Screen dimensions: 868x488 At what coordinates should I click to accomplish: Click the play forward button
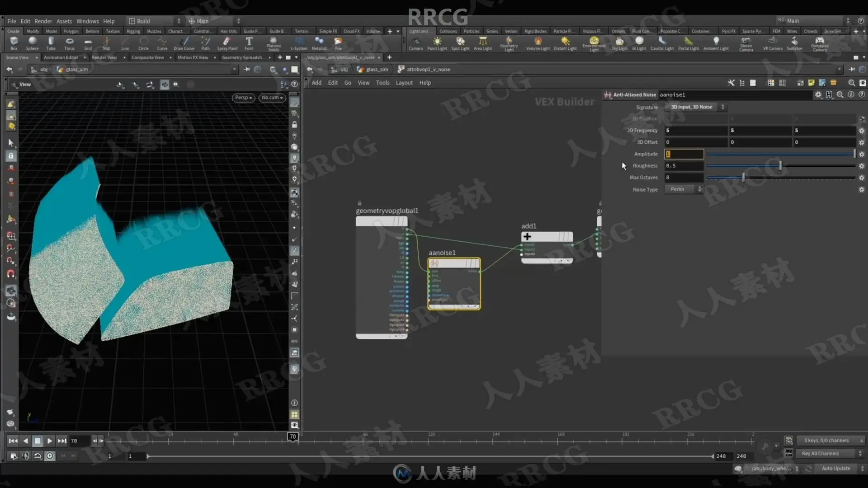[x=50, y=441]
